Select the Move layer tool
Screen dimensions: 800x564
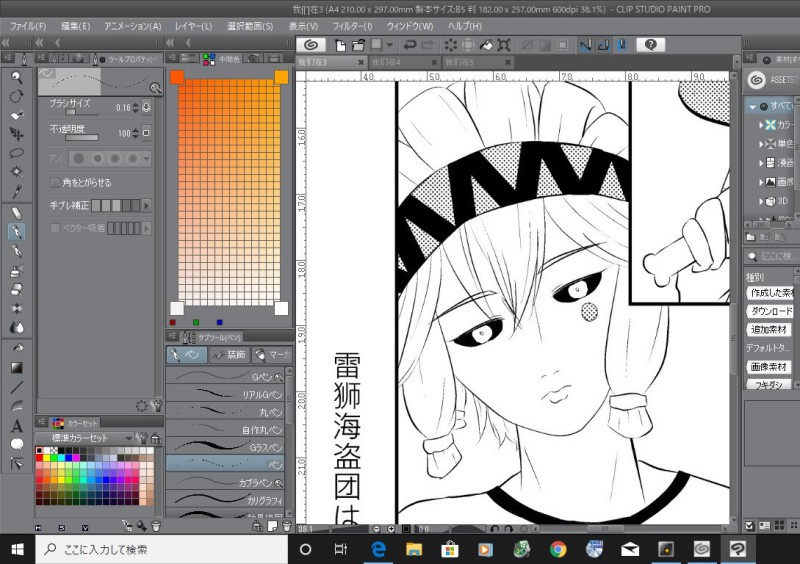pos(17,134)
